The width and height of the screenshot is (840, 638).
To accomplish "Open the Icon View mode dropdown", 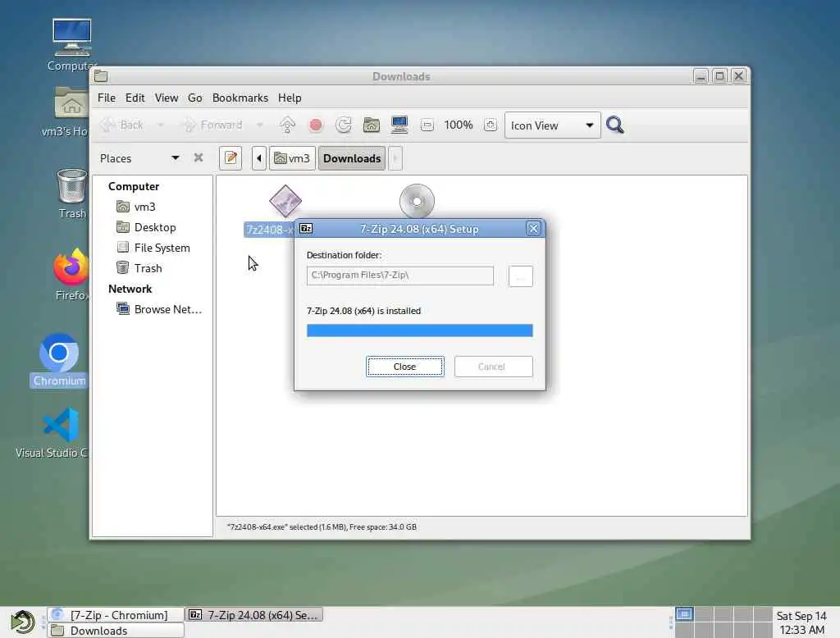I will 552,125.
